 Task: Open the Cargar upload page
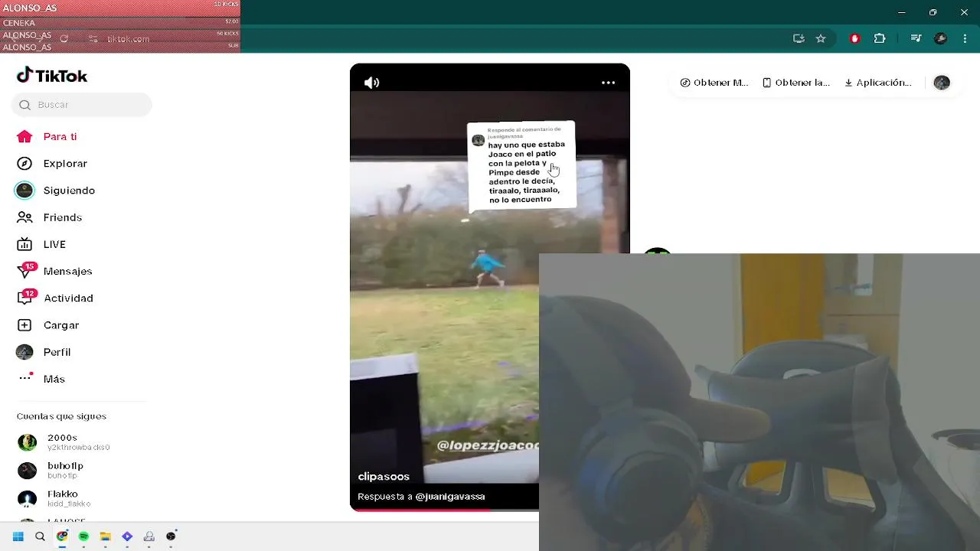pyautogui.click(x=47, y=325)
